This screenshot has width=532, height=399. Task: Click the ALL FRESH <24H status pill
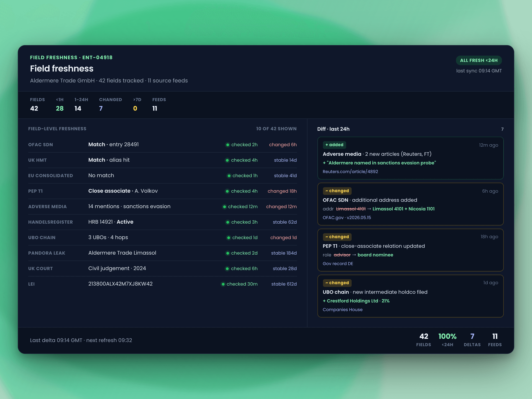click(x=479, y=60)
